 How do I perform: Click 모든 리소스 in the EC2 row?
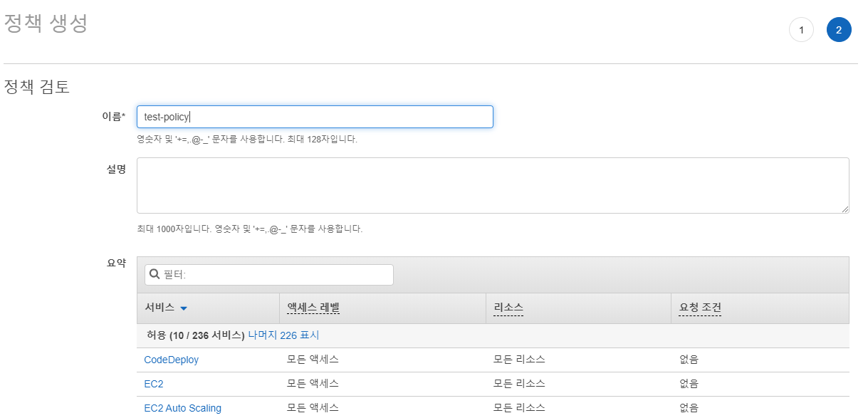[519, 384]
